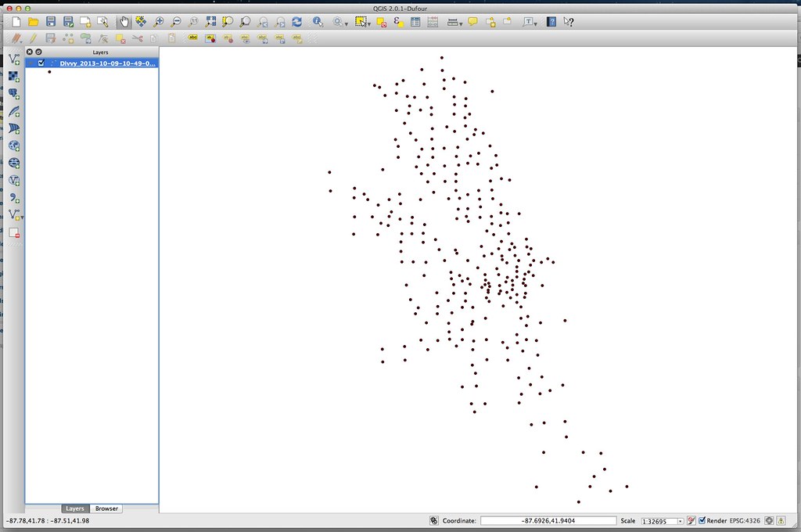Click the Zoom Last icon

coord(263,21)
